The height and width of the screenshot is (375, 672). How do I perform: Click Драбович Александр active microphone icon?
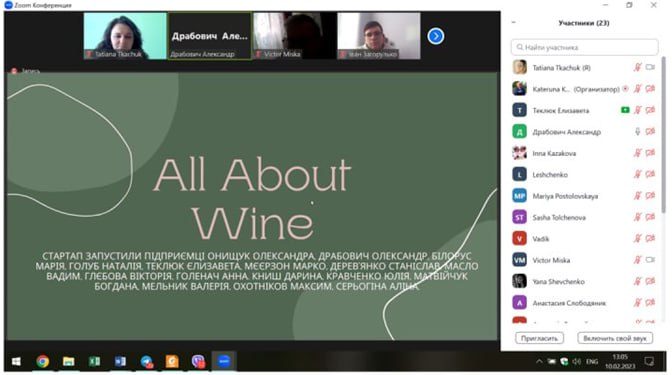(x=638, y=132)
